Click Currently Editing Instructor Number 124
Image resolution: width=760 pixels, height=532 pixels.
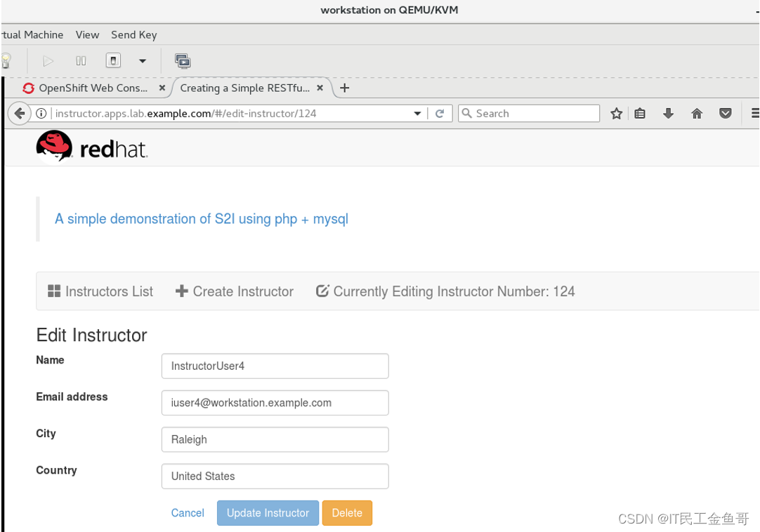click(445, 291)
